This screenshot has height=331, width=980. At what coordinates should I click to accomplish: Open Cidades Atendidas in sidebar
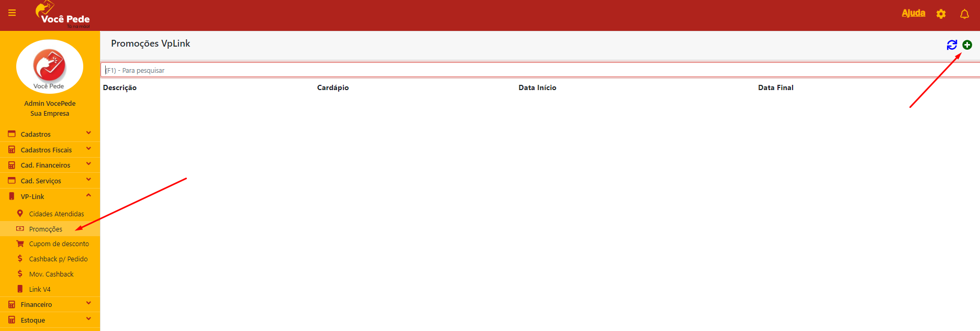coord(56,214)
